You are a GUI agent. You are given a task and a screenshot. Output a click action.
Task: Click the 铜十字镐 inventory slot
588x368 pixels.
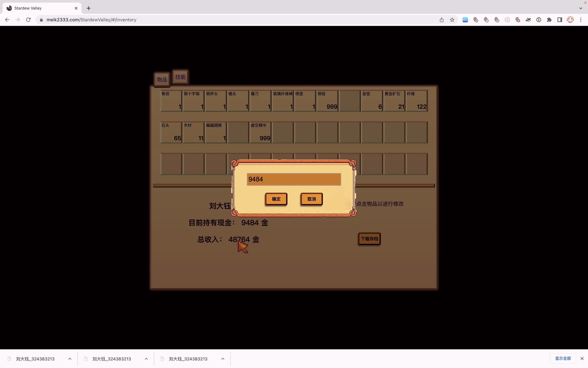click(x=193, y=101)
